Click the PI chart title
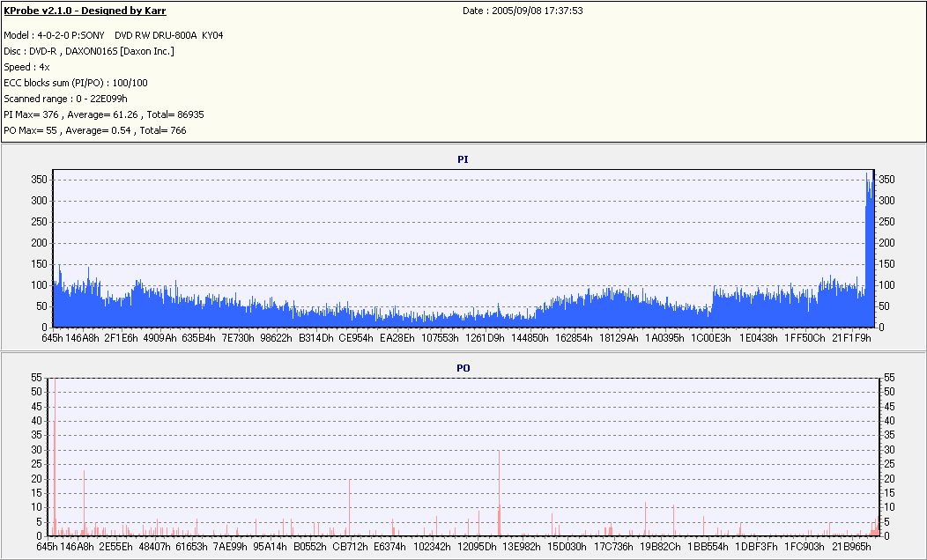This screenshot has height=560, width=927. click(x=463, y=159)
